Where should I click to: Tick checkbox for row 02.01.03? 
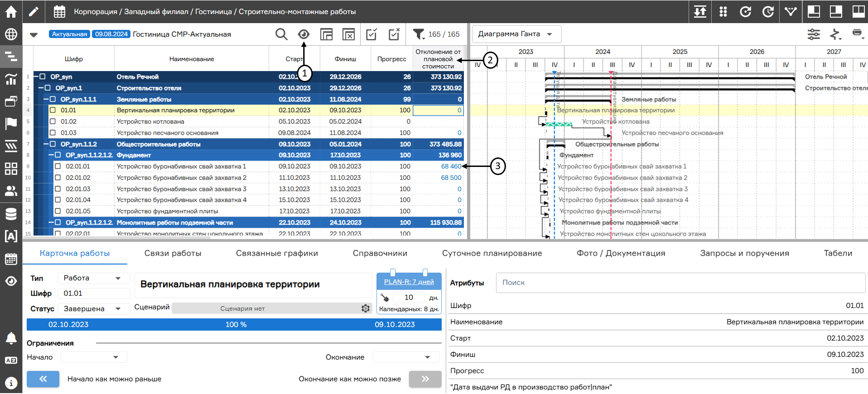(57, 189)
